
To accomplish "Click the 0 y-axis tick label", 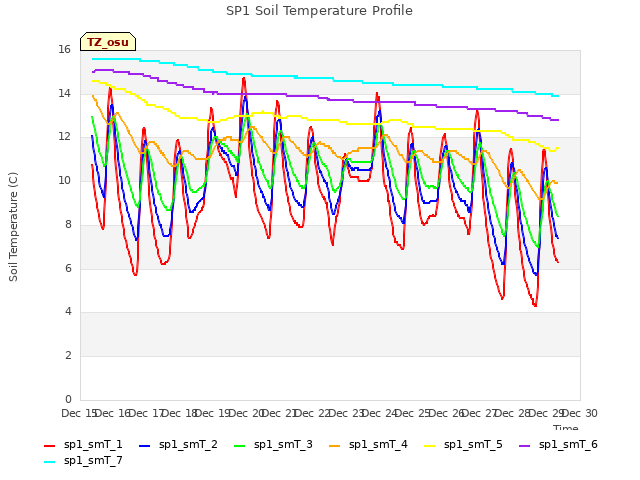I will pos(68,399).
